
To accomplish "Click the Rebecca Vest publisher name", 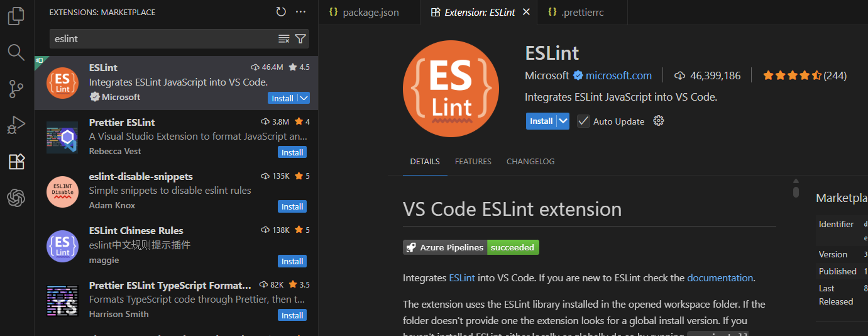I will pos(115,151).
